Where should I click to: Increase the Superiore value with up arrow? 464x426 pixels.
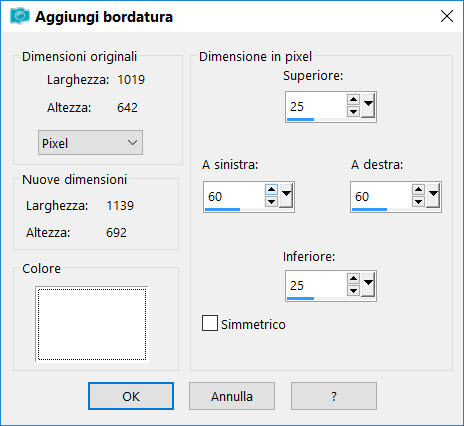[x=353, y=100]
